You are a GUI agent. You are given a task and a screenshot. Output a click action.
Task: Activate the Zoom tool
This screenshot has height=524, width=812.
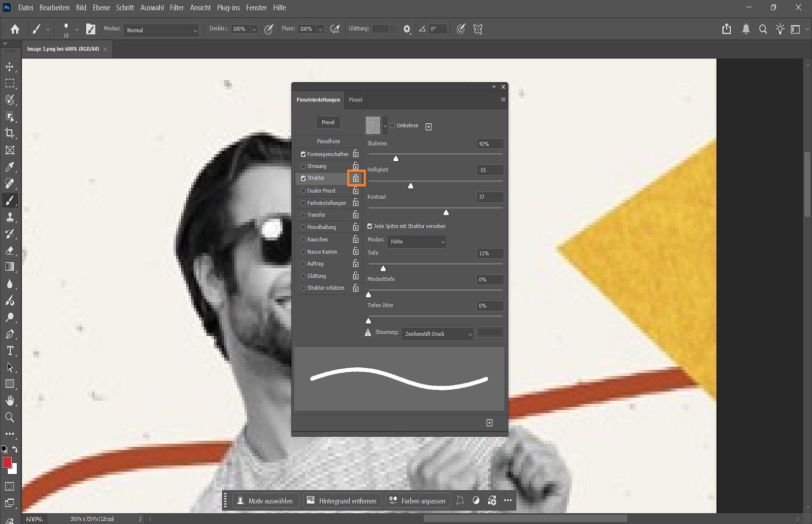pos(10,417)
